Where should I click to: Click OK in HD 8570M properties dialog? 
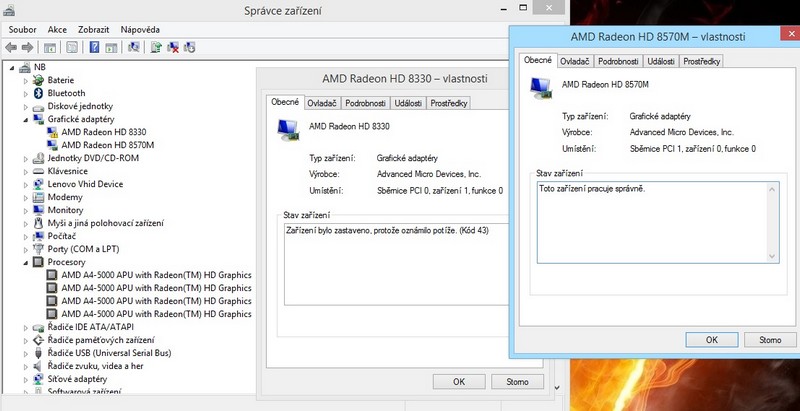click(x=712, y=340)
